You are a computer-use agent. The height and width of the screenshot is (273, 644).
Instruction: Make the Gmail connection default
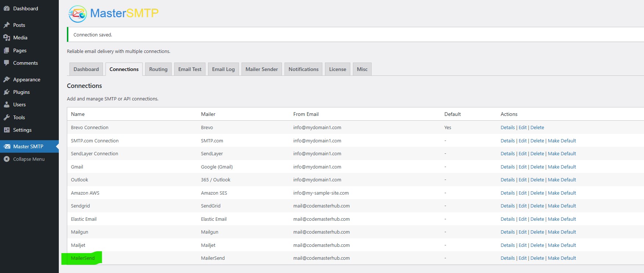[x=562, y=167]
